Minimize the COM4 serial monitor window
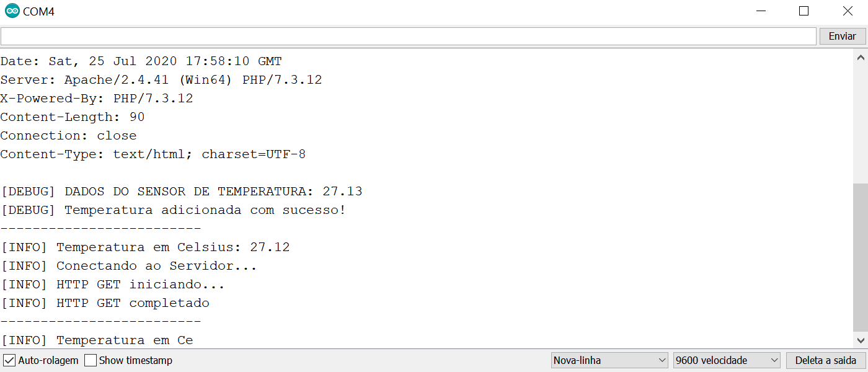 [x=760, y=11]
